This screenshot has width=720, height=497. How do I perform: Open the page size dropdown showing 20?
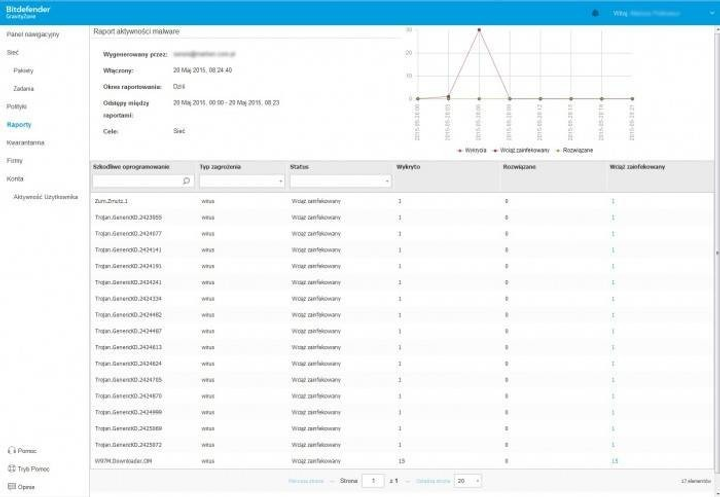(x=467, y=481)
